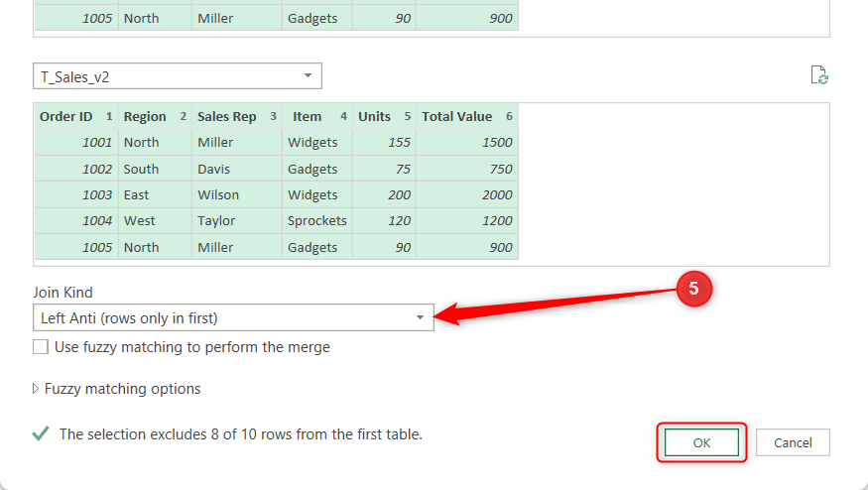The height and width of the screenshot is (490, 868).
Task: Select Units column header in second table
Action: (x=384, y=116)
